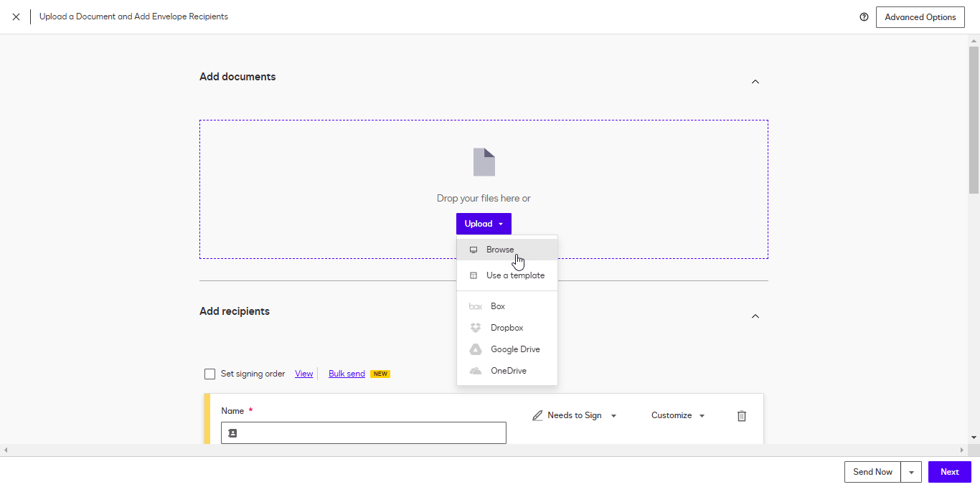
Task: Expand the Customize dropdown
Action: (678, 415)
